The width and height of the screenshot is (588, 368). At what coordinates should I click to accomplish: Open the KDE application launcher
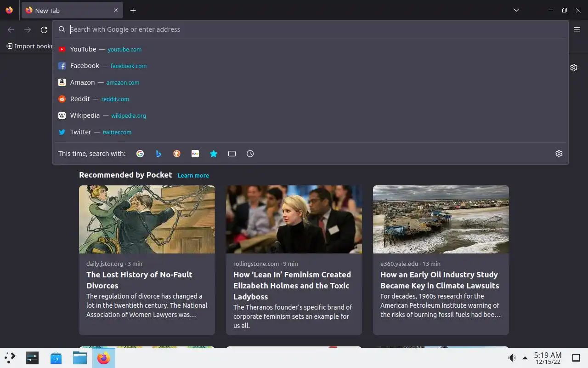tap(10, 357)
